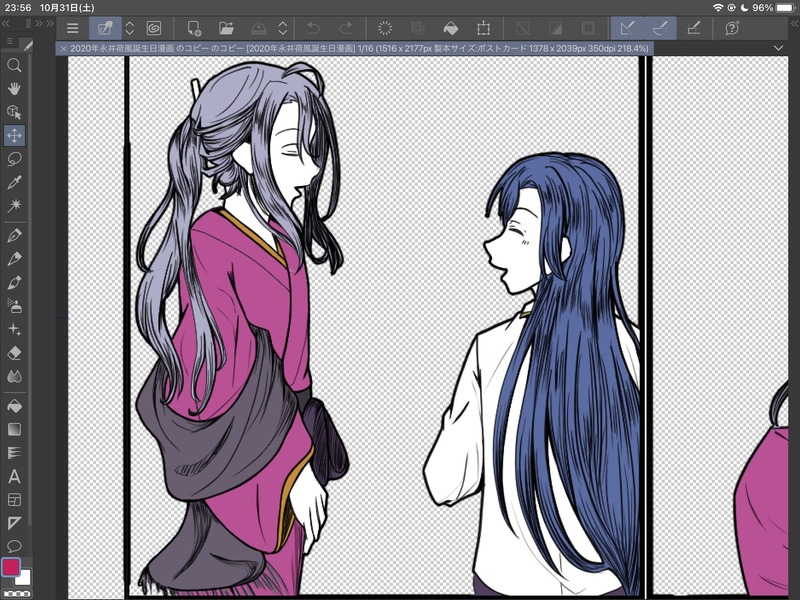Select the Pen tool

14,235
